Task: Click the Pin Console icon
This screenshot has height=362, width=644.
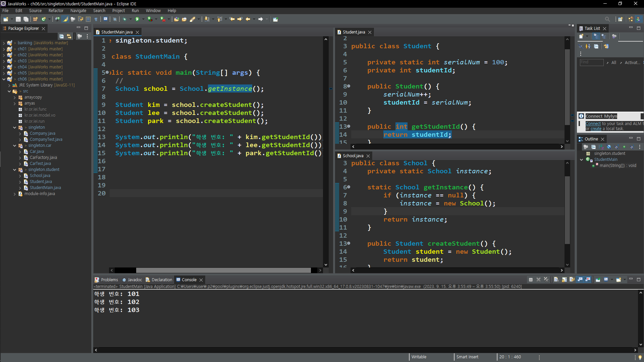Action: tap(598, 280)
